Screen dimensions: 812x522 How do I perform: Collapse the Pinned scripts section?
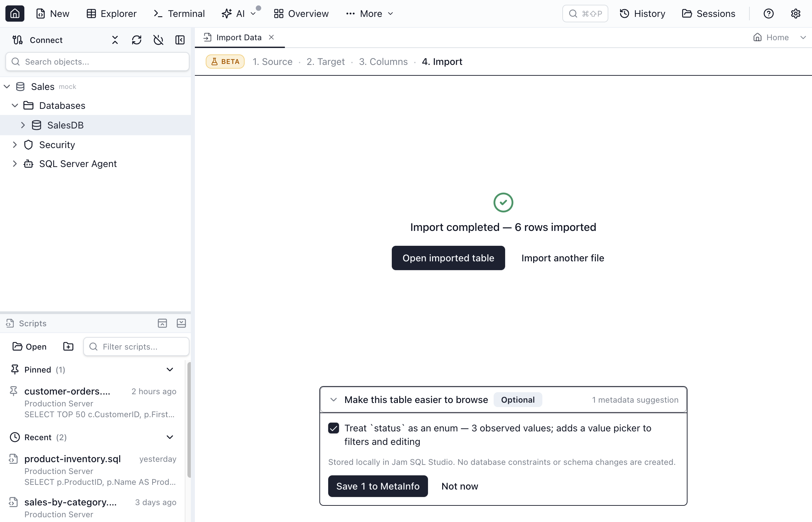pyautogui.click(x=170, y=370)
